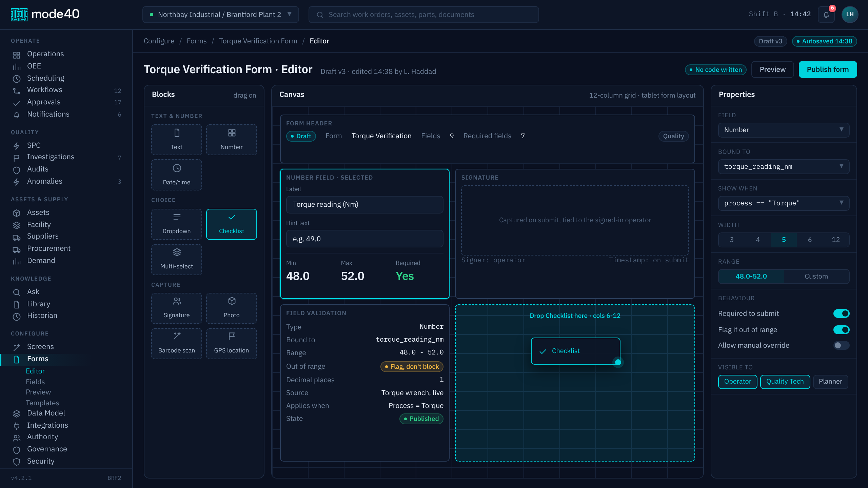The image size is (868, 488).
Task: Open the Northbay Industrial plant selector
Action: pyautogui.click(x=220, y=15)
